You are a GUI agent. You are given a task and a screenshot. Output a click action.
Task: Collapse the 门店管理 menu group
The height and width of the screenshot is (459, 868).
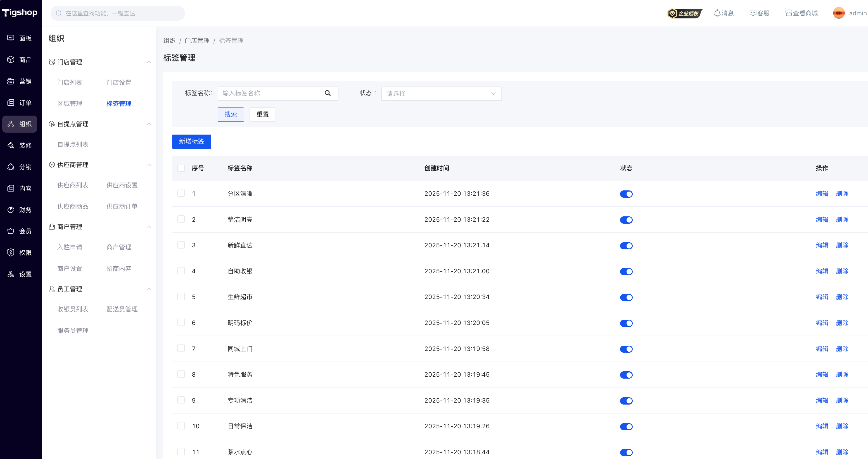[149, 62]
